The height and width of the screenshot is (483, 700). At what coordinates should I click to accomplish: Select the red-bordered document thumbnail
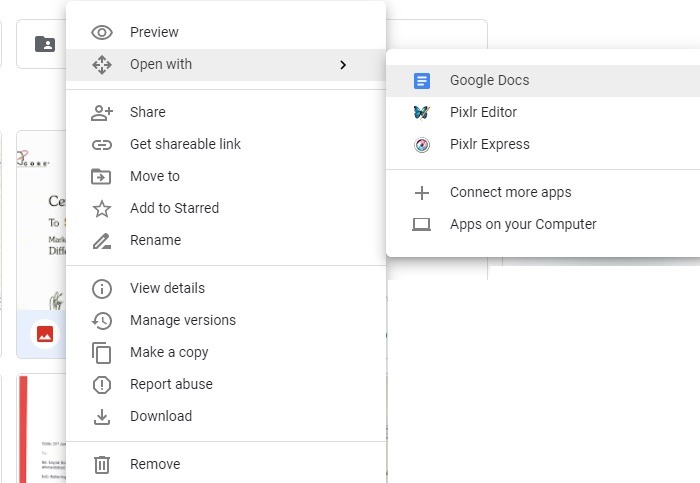tap(42, 429)
